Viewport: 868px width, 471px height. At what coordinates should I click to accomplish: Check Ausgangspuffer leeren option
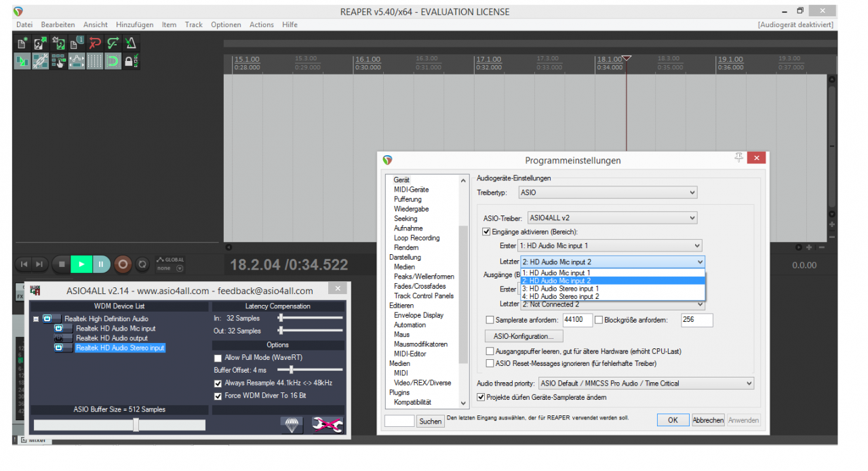(x=490, y=352)
